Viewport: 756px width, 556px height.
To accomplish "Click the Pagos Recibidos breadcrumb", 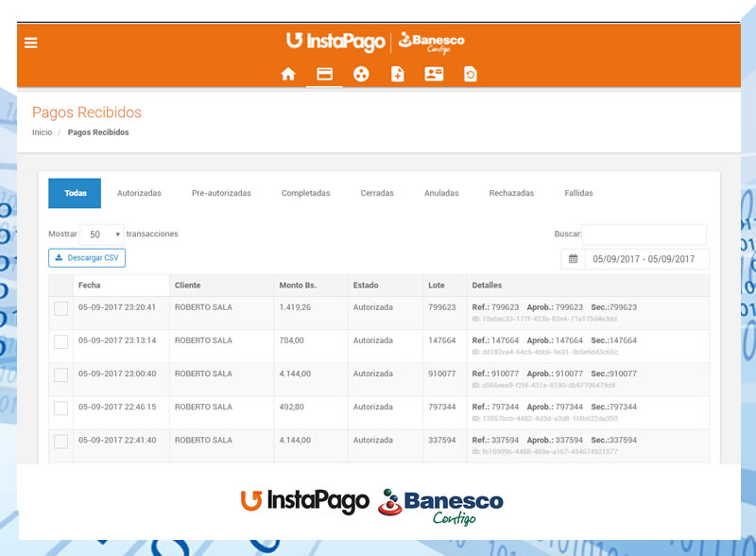I will (98, 132).
